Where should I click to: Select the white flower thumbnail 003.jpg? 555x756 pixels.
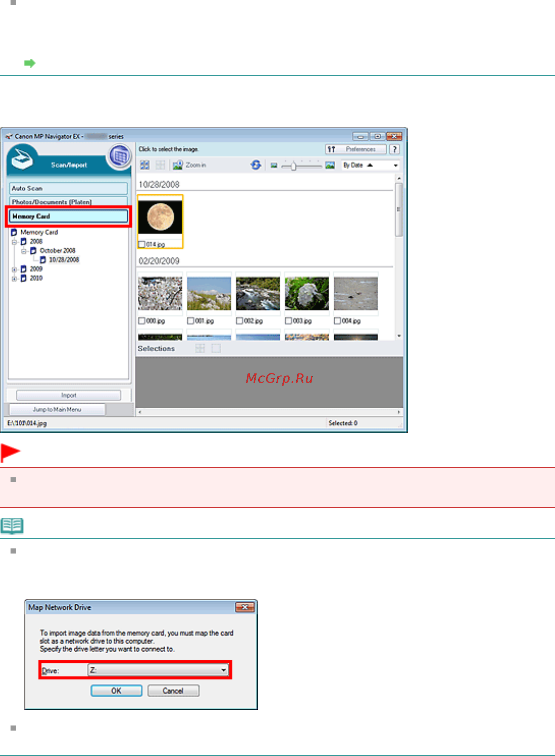307,294
